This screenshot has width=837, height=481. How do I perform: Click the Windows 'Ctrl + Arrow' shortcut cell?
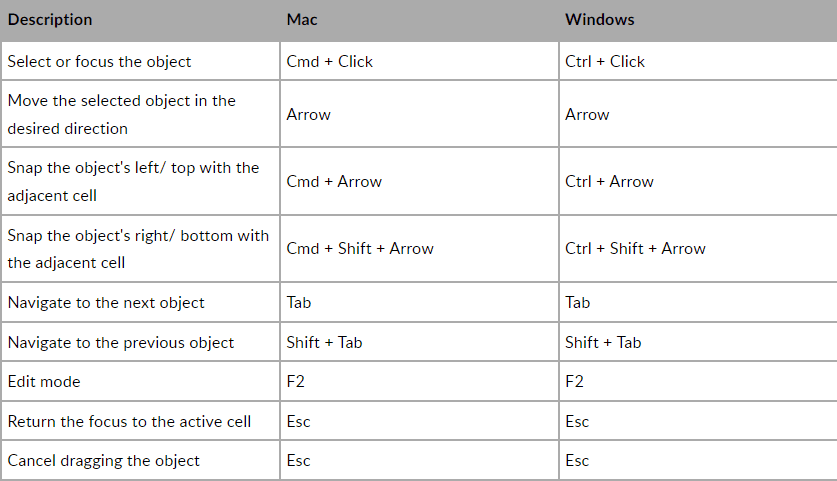click(x=609, y=181)
